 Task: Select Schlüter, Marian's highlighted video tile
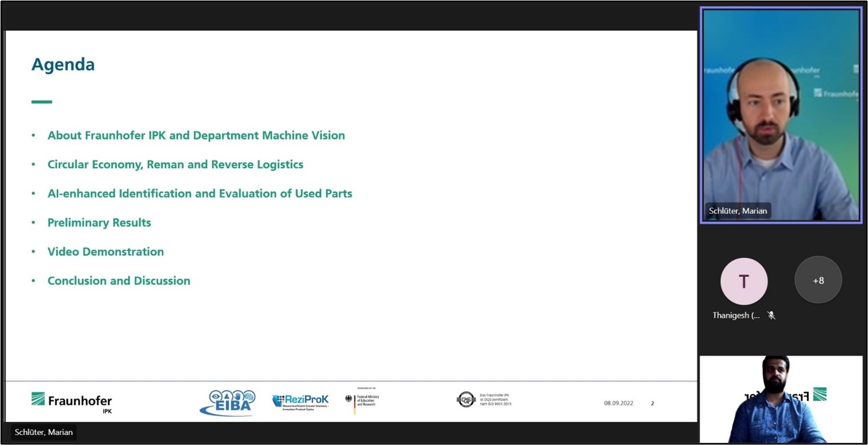click(x=781, y=114)
